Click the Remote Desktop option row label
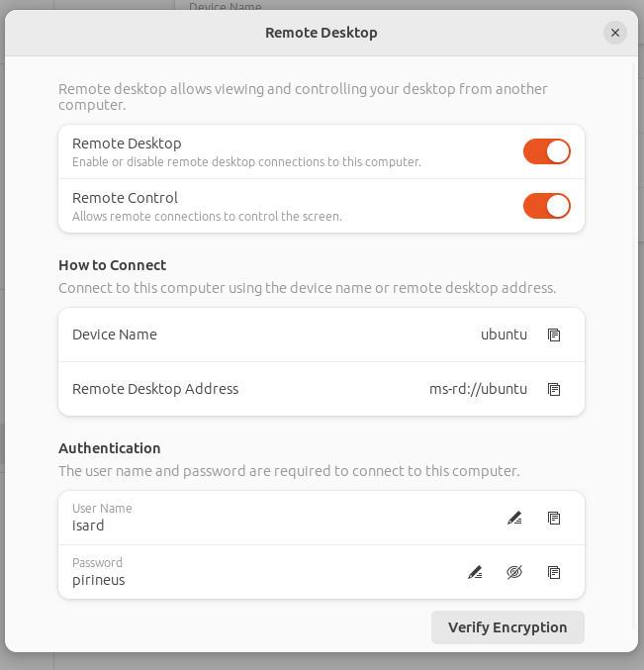The image size is (644, 670). click(127, 144)
